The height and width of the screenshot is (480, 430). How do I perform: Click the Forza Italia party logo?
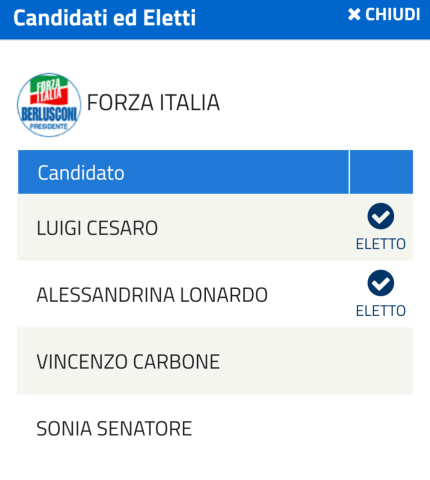[x=49, y=105]
